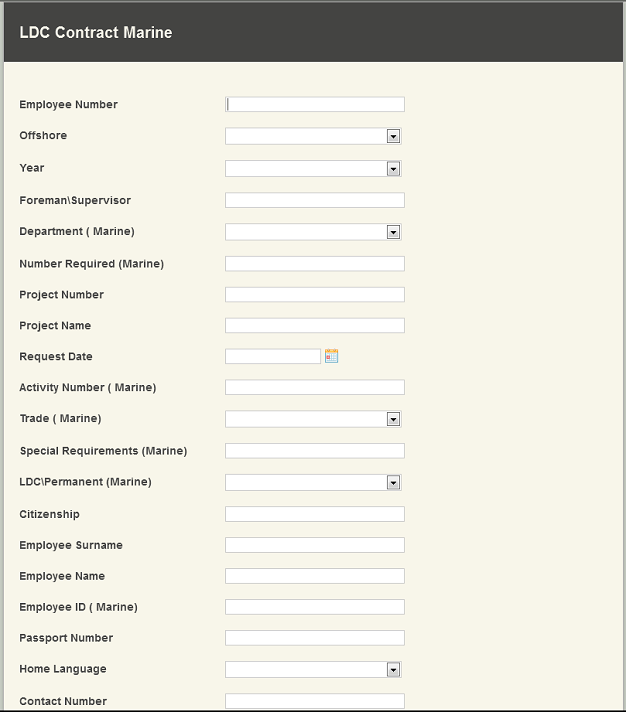
Task: Open the Request Date calendar picker icon
Action: pyautogui.click(x=331, y=356)
